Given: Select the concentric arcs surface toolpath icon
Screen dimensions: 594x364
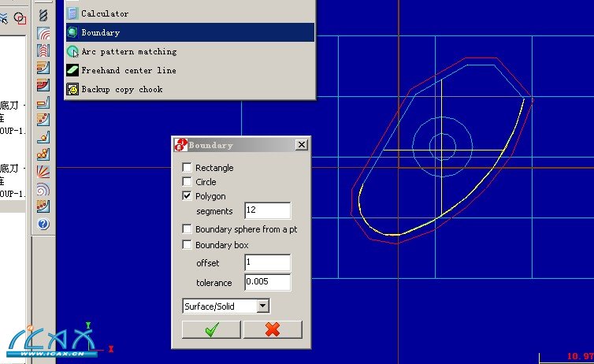Looking at the screenshot, I should [x=43, y=33].
